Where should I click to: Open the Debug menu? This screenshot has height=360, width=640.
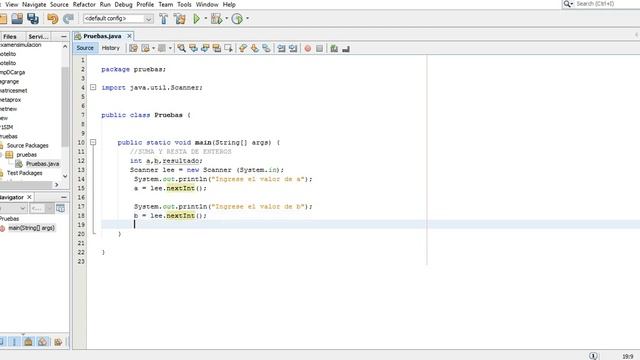[123, 4]
